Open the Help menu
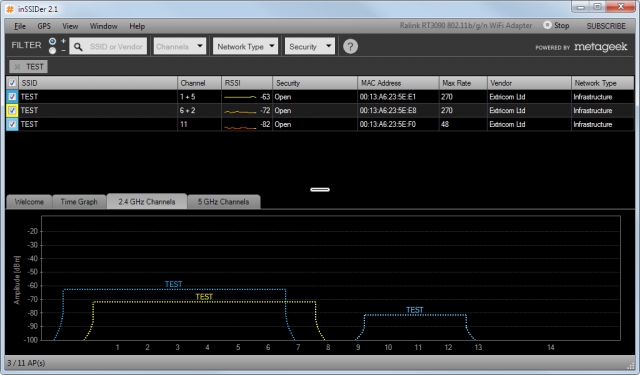The width and height of the screenshot is (640, 375). click(x=137, y=26)
